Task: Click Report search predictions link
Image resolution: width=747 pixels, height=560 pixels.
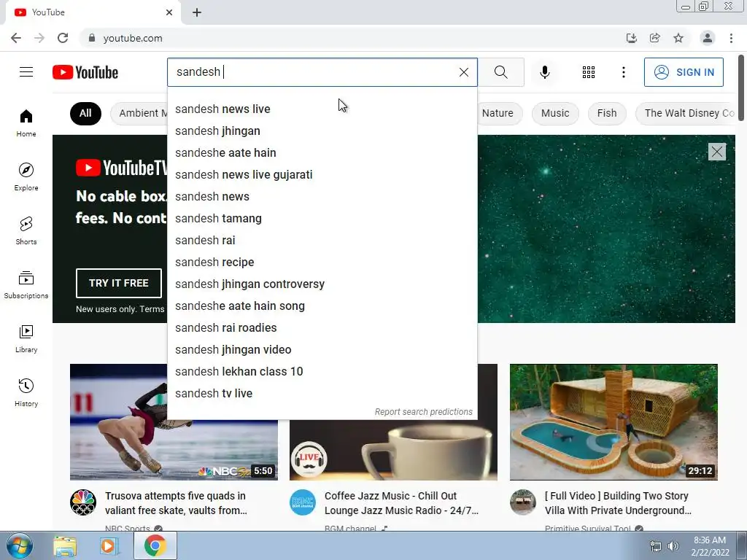Action: coord(424,412)
